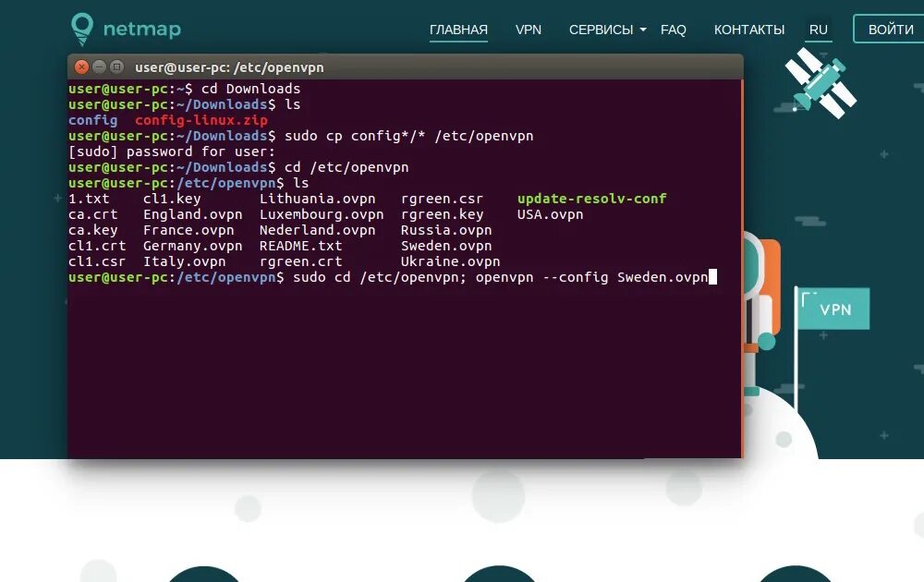Click the sudo cp config command line
This screenshot has height=582, width=924.
[x=409, y=136]
